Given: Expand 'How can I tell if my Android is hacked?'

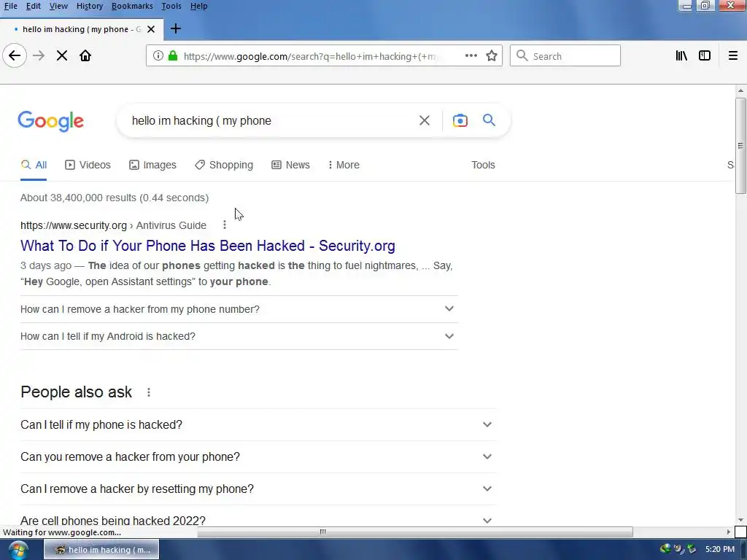Looking at the screenshot, I should pos(239,336).
